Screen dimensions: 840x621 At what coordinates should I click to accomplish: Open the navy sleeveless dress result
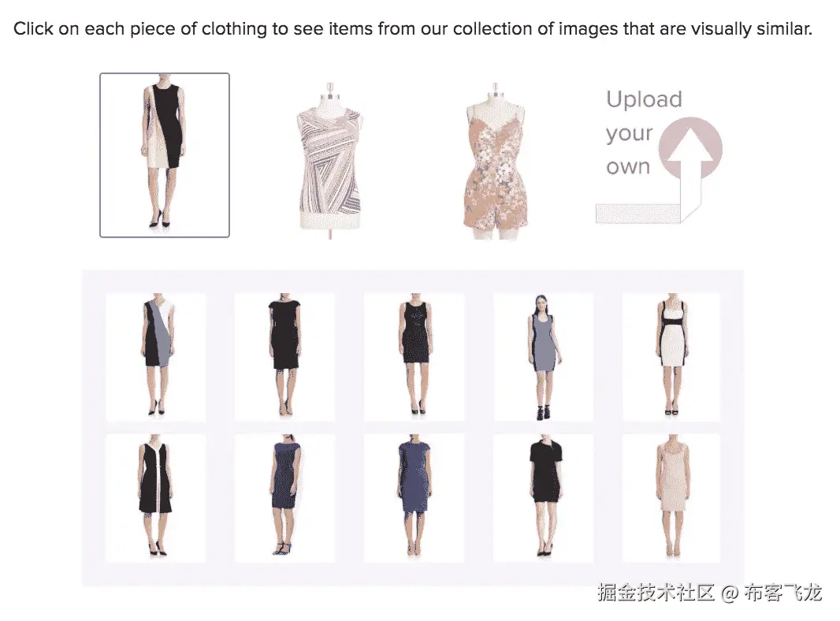pyautogui.click(x=284, y=498)
